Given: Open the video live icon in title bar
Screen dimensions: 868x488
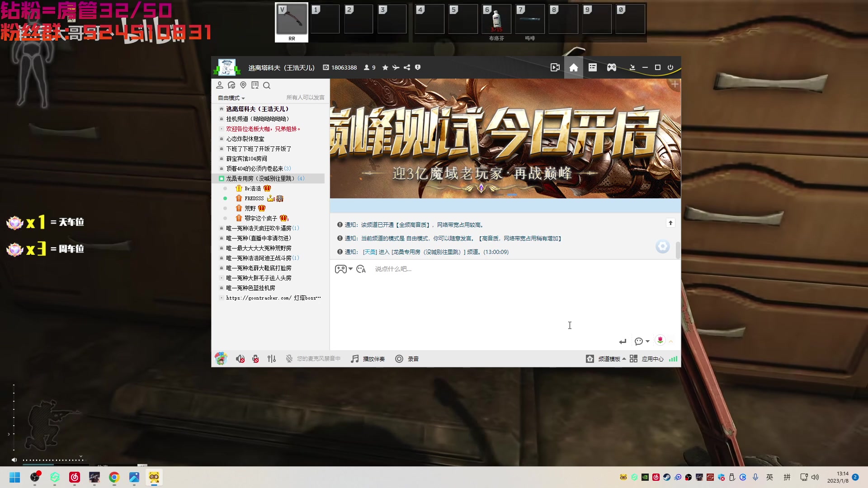Looking at the screenshot, I should click(x=555, y=67).
